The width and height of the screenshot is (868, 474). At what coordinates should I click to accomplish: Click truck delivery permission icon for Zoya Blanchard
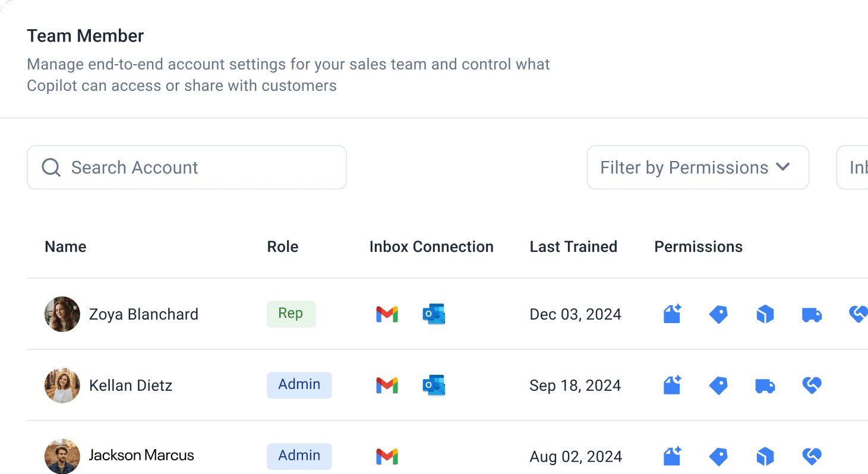pos(812,314)
